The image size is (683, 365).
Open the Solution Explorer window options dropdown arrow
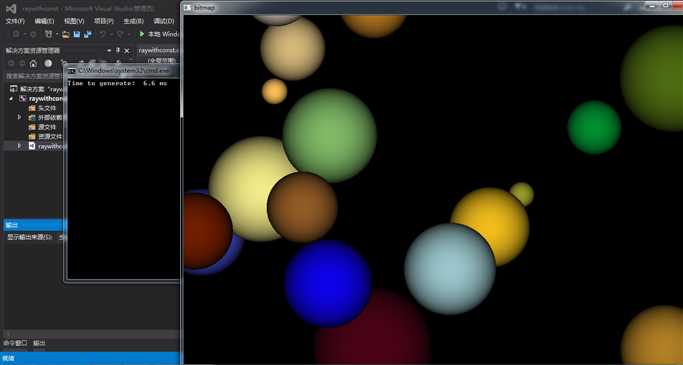[x=109, y=51]
